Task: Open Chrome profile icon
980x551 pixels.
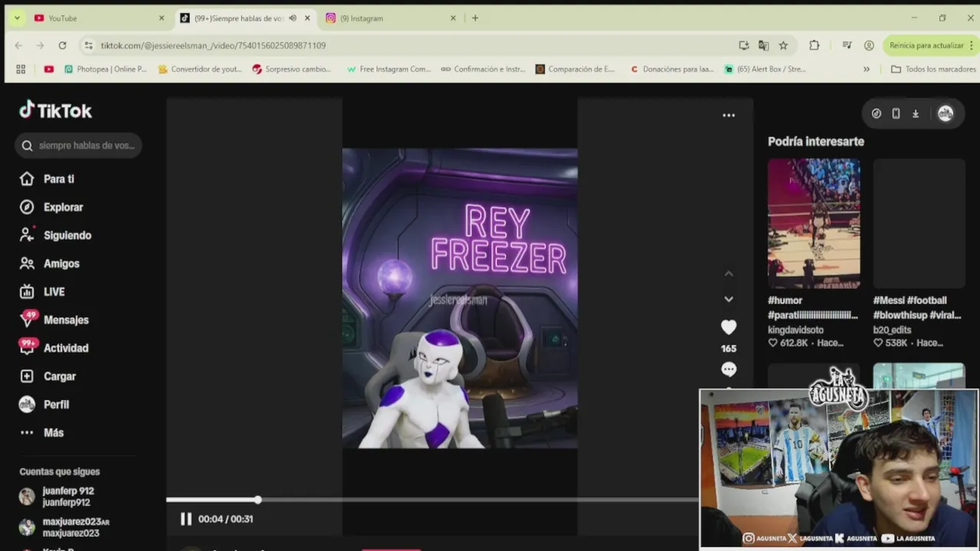Action: [x=869, y=46]
